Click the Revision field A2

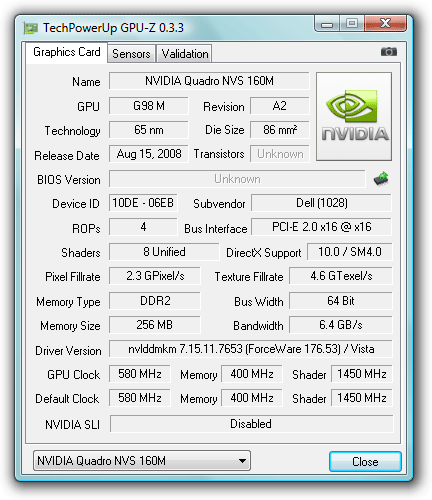point(279,106)
